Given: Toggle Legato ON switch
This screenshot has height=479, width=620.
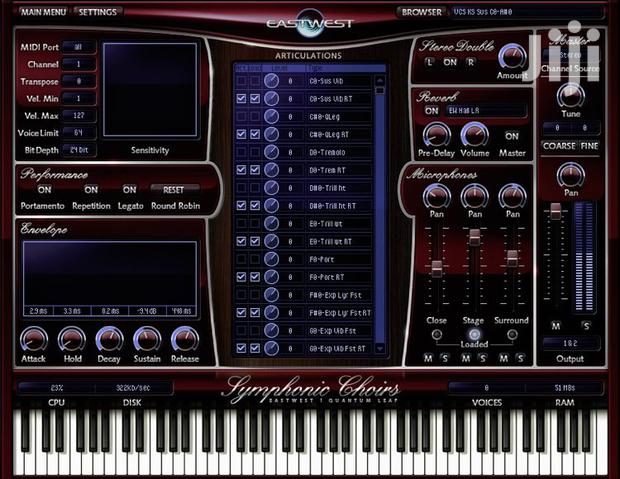Looking at the screenshot, I should coord(129,190).
